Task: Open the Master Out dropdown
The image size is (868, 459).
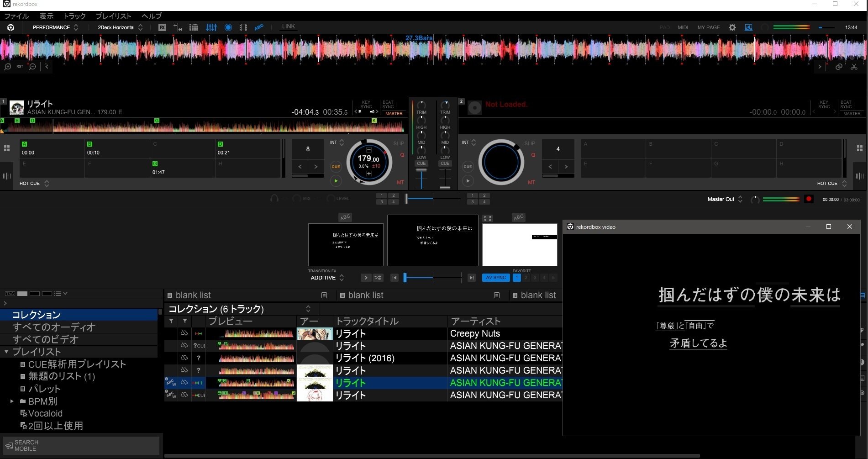Action: point(725,199)
